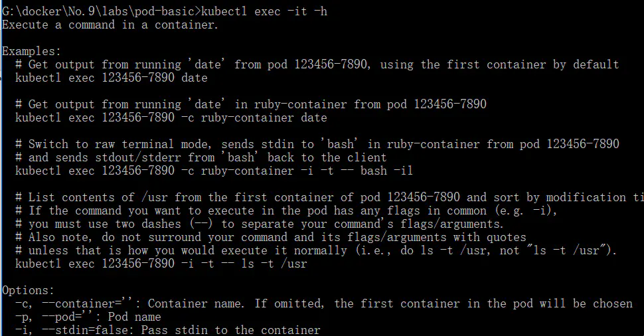The height and width of the screenshot is (336, 644).
Task: Click the 'do not surround your command' note
Action: tap(270, 237)
